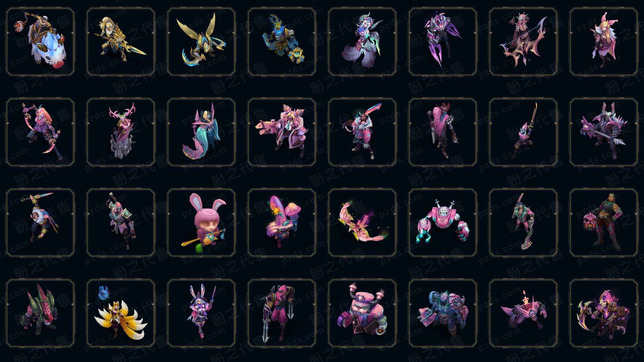This screenshot has height=362, width=644.
Task: Click the pink and white robot golem
Action: (443, 223)
